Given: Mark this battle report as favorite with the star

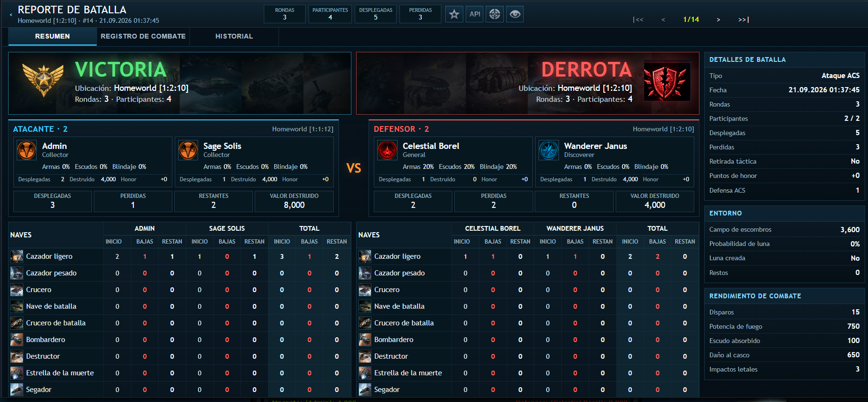Looking at the screenshot, I should coord(454,14).
